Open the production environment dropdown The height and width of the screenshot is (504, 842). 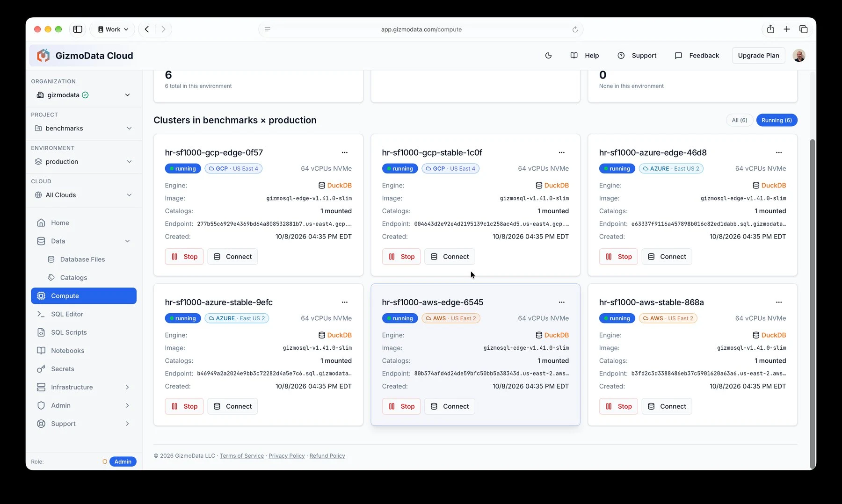(84, 162)
